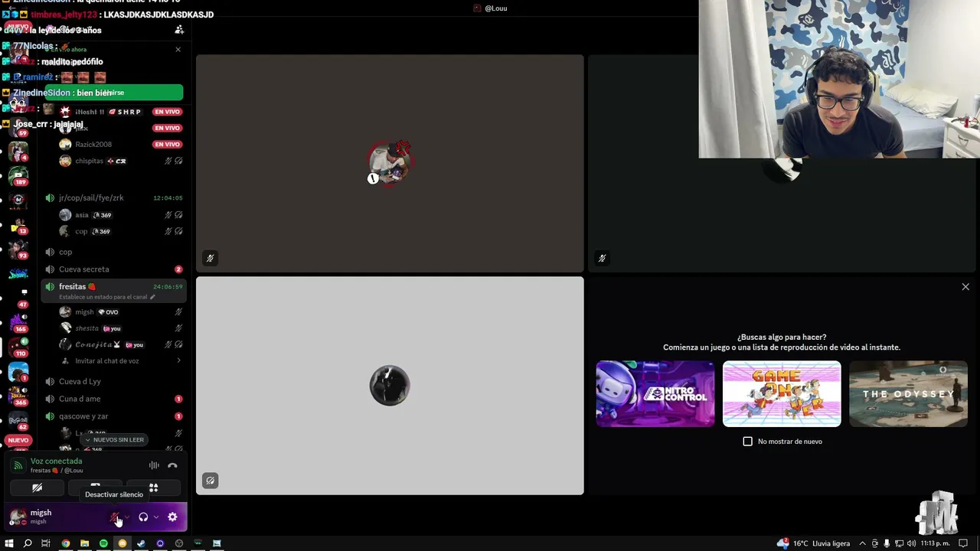Open headphone output options chevron
The height and width of the screenshot is (551, 980).
(155, 517)
